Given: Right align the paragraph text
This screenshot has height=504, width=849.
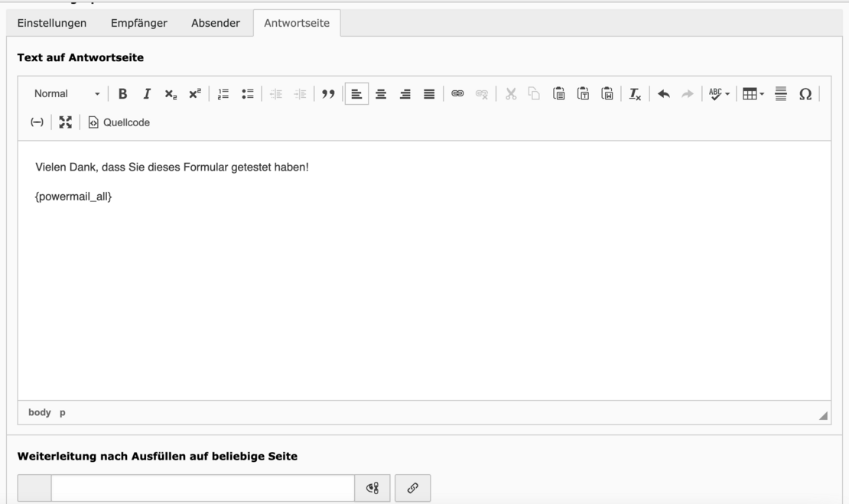Looking at the screenshot, I should point(405,94).
